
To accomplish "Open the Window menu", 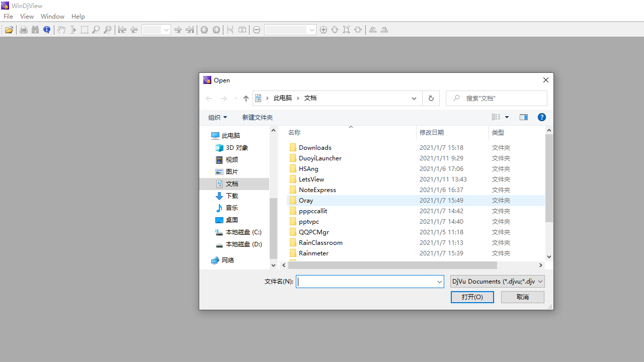I will click(52, 16).
